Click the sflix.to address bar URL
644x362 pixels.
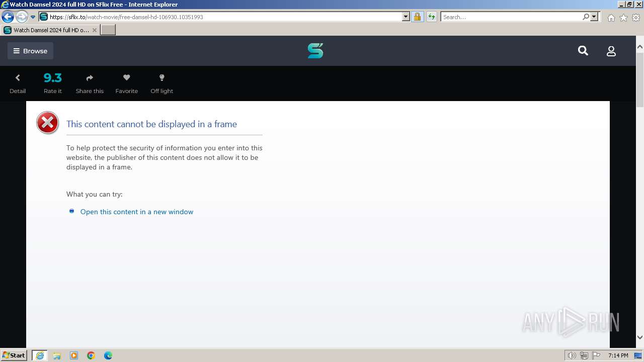(126, 17)
